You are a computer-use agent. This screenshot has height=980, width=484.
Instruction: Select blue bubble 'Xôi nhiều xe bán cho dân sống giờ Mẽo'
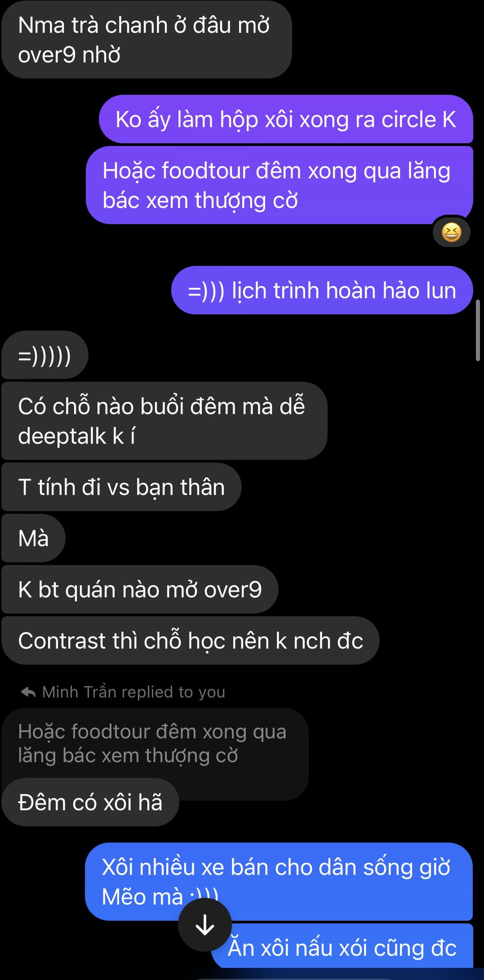[x=279, y=882]
